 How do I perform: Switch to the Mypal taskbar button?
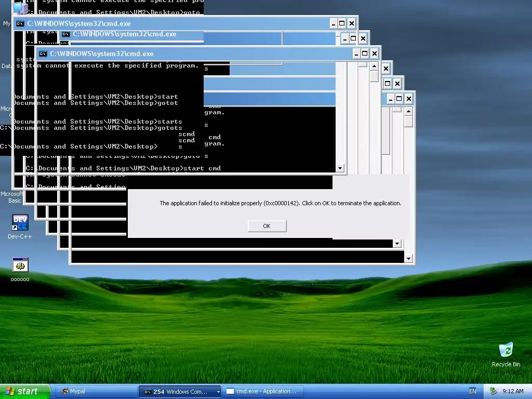click(96, 391)
